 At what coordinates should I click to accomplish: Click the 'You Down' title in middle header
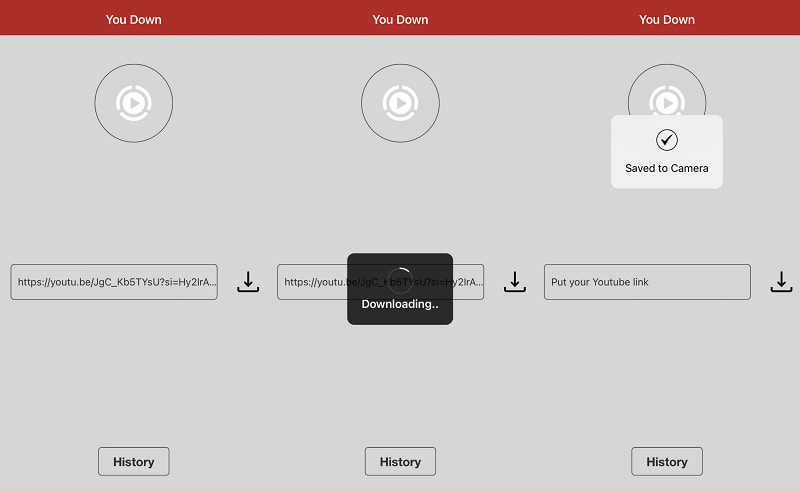coord(400,19)
